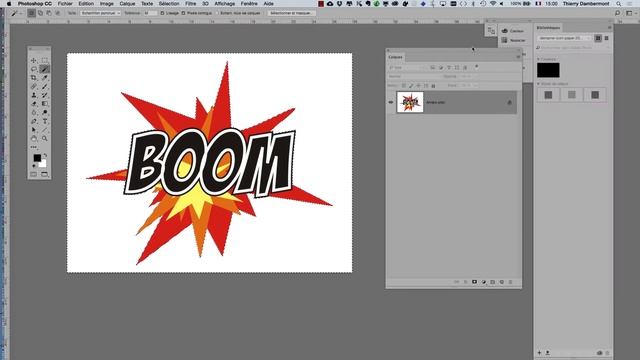Select the Healing Brush tool
This screenshot has height=360, width=640.
click(x=34, y=87)
